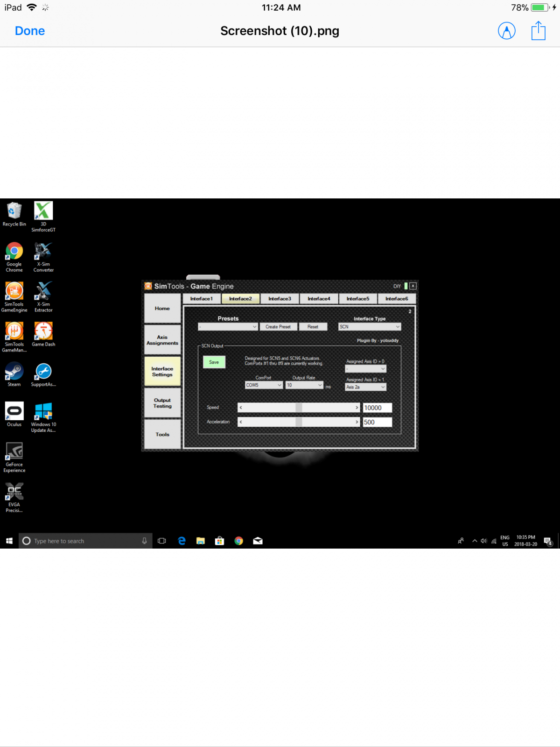The image size is (560, 747).
Task: Click the Reset button
Action: 313,327
